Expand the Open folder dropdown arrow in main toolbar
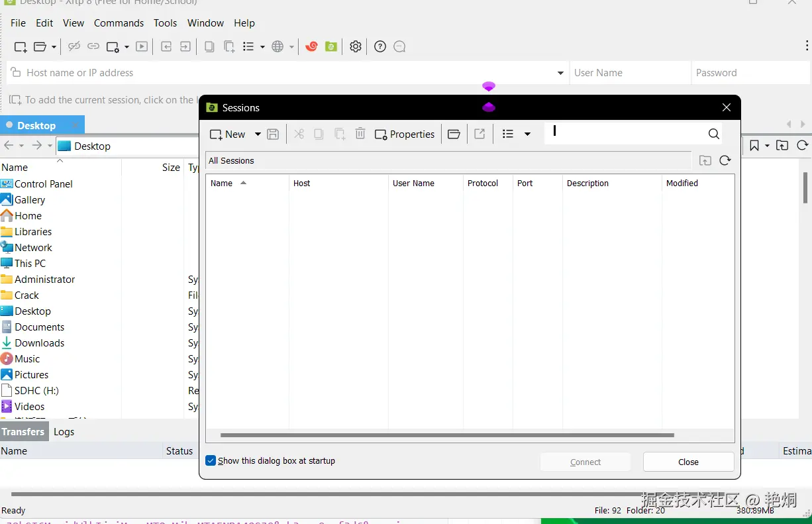Viewport: 812px width, 524px height. pos(54,47)
